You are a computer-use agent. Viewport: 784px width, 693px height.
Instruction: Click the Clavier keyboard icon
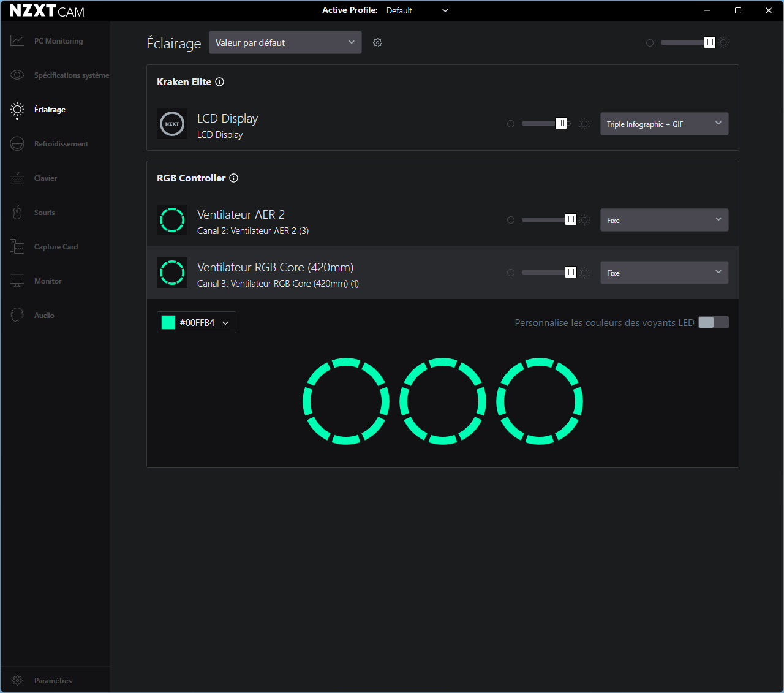17,178
